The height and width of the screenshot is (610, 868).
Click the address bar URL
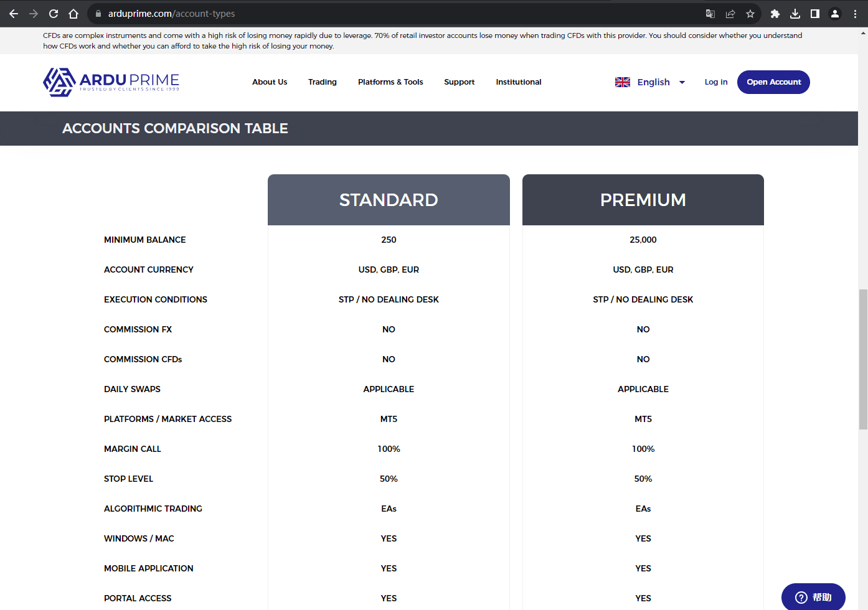click(171, 14)
